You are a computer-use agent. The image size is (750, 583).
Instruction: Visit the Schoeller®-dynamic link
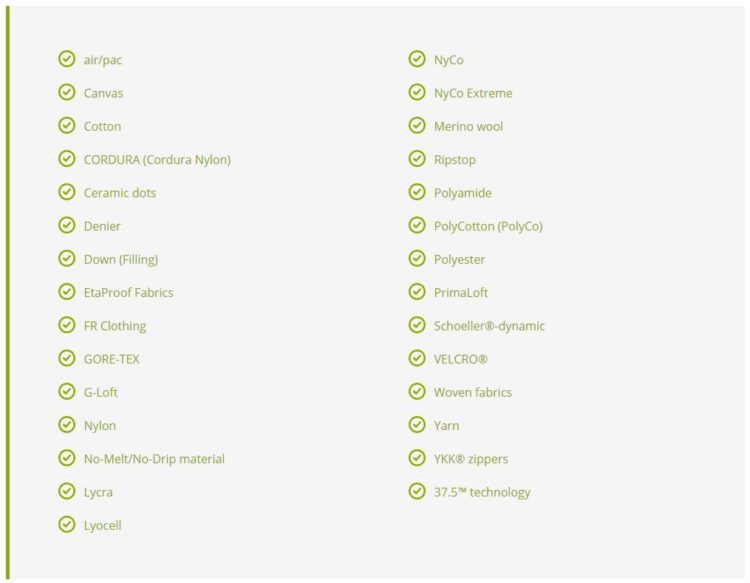coord(489,325)
